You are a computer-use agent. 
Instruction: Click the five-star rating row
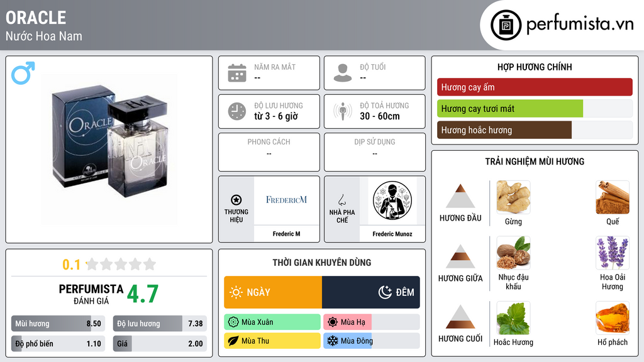pyautogui.click(x=121, y=265)
